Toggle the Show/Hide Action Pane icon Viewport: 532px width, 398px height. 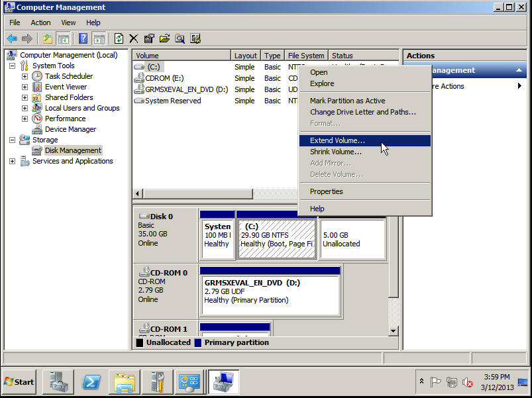coord(99,38)
